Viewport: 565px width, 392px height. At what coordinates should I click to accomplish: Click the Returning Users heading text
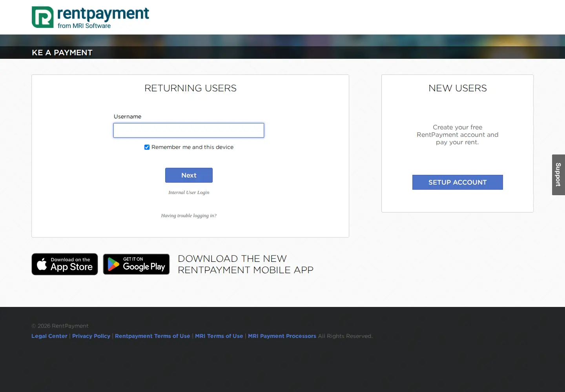click(190, 88)
